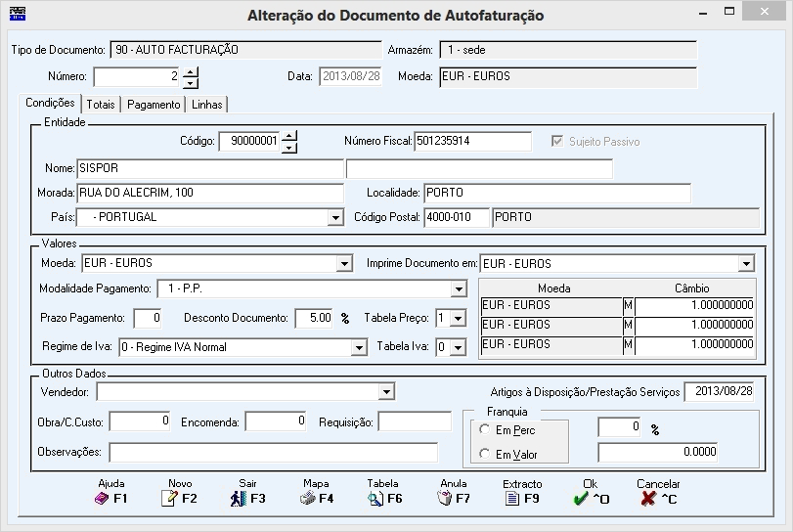Click the second name line field
Image resolution: width=793 pixels, height=532 pixels.
point(479,168)
